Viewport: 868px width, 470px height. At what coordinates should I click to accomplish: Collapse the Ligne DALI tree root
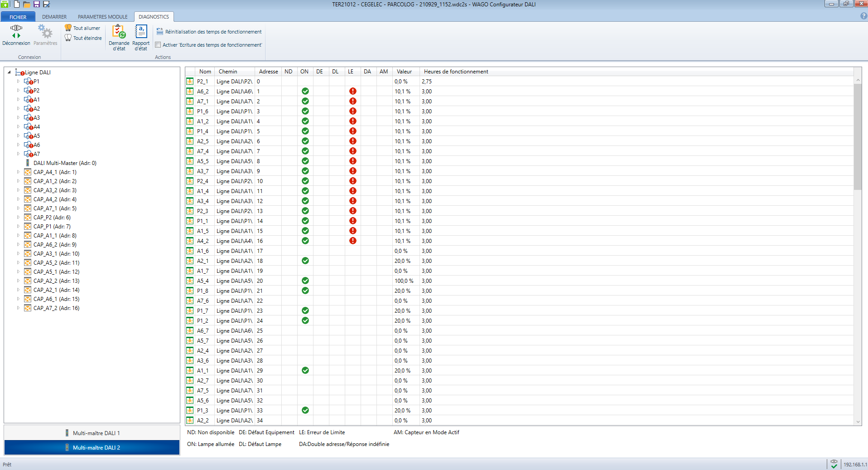click(x=9, y=72)
